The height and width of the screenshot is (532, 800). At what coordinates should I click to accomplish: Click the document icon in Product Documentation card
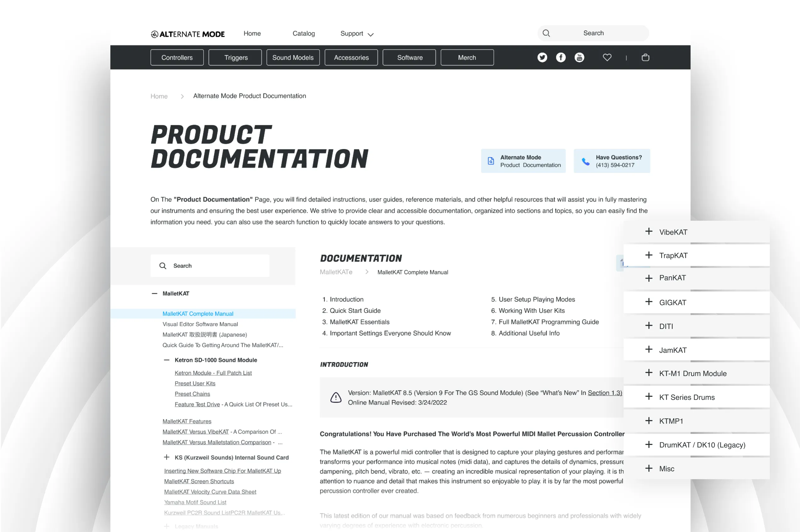[x=491, y=161]
